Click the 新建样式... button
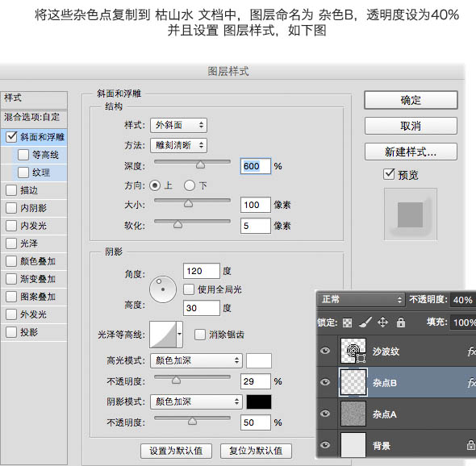Image resolution: width=476 pixels, height=466 pixels. [x=411, y=152]
